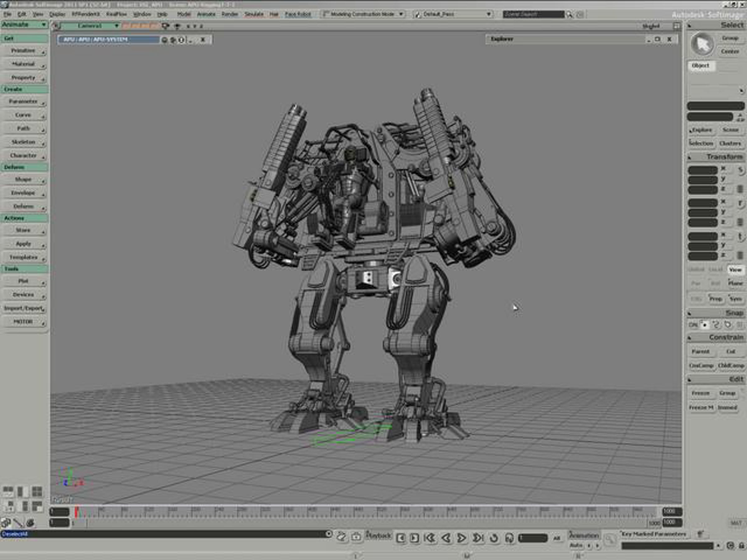747x560 pixels.
Task: Click the camera snapshot icon in bottom bar
Action: pyautogui.click(x=356, y=536)
